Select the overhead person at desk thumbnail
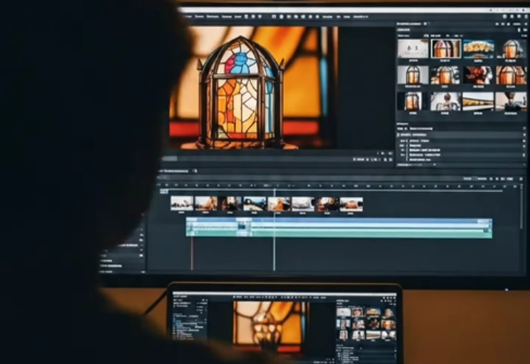The height and width of the screenshot is (364, 530). coord(445,101)
